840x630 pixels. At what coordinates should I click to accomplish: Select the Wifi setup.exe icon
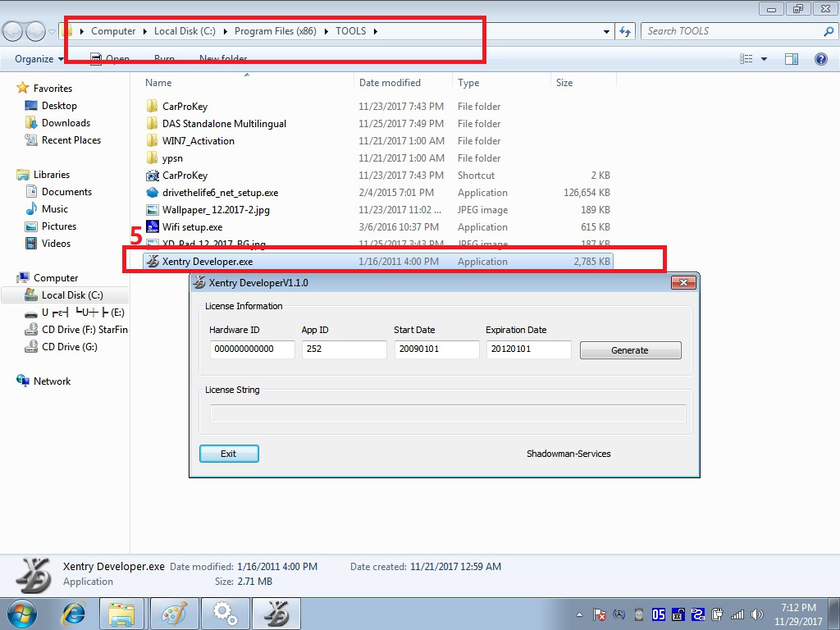click(x=152, y=227)
